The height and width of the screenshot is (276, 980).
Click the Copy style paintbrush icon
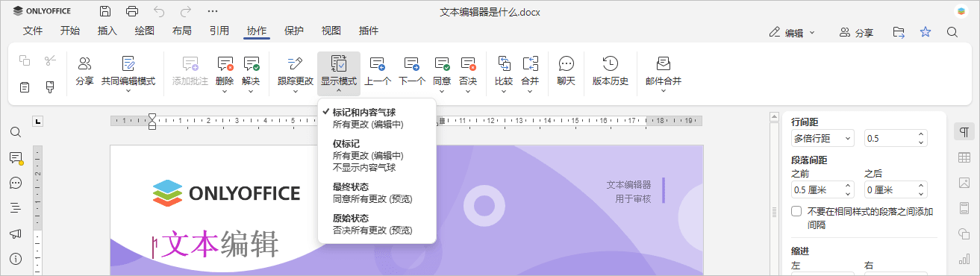(50, 87)
